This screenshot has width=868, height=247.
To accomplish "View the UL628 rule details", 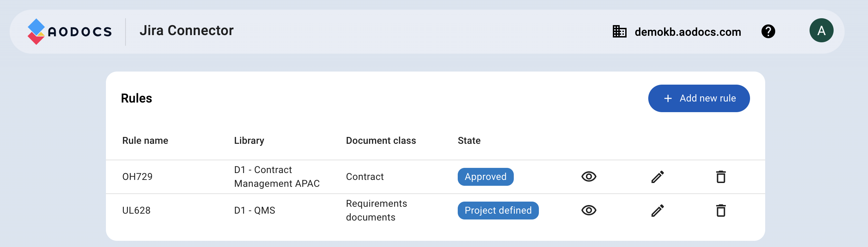I will click(589, 211).
